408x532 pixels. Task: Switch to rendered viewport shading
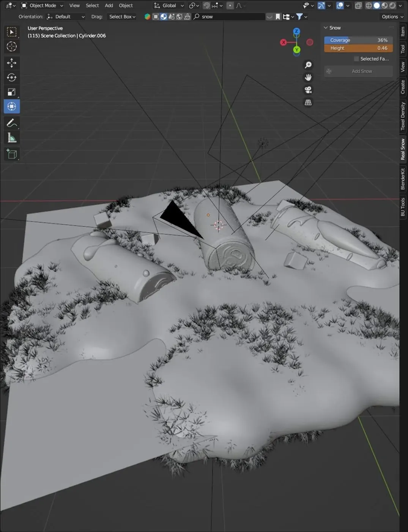click(x=392, y=5)
